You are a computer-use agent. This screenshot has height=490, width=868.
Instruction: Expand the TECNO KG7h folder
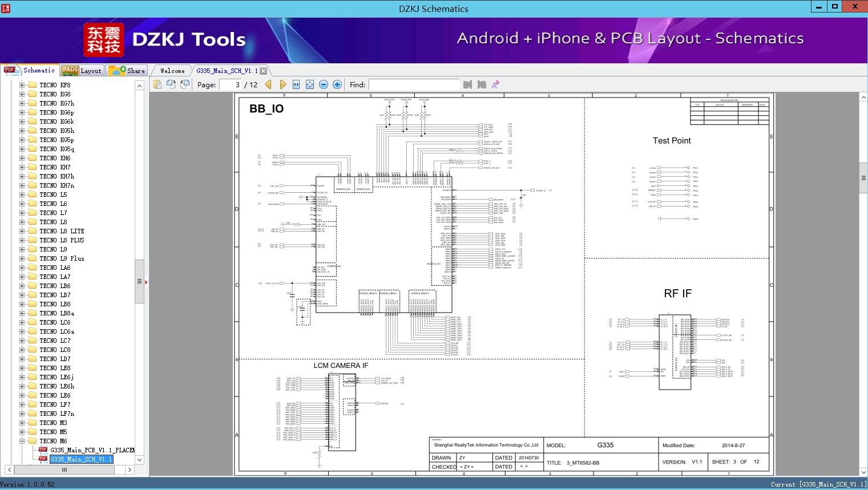(22, 103)
